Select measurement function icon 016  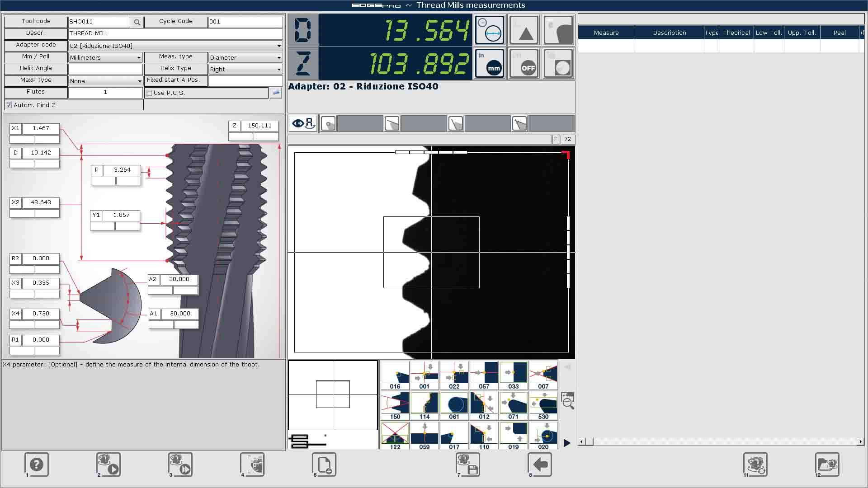395,375
